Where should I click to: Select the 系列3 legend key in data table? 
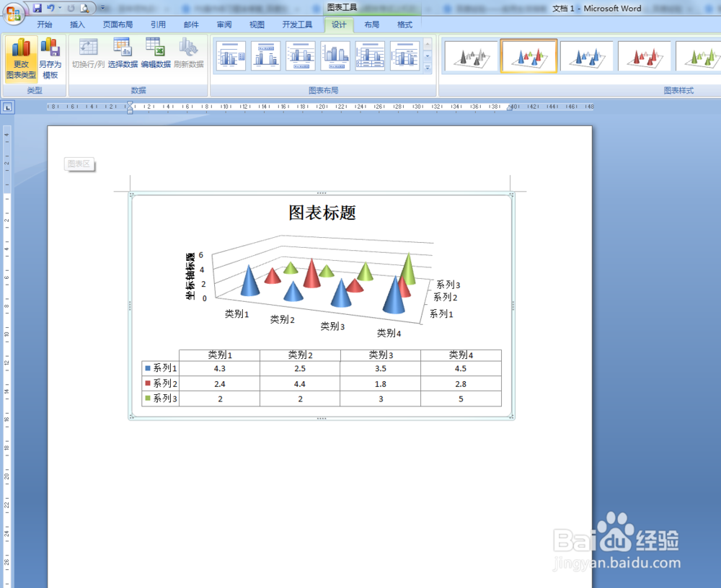[148, 398]
